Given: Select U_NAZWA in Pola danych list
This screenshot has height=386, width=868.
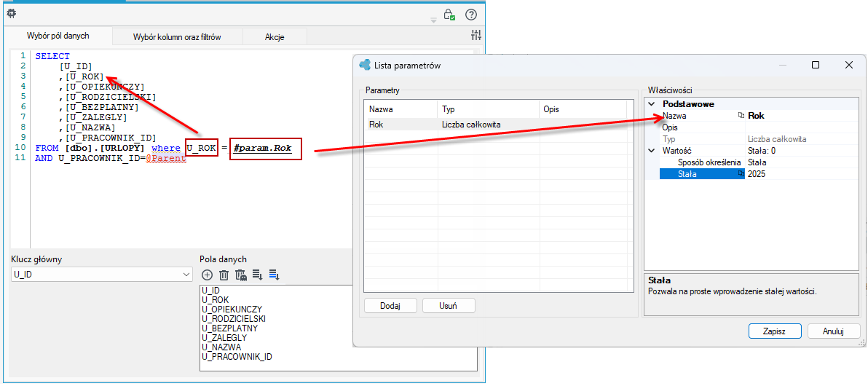Looking at the screenshot, I should (221, 347).
